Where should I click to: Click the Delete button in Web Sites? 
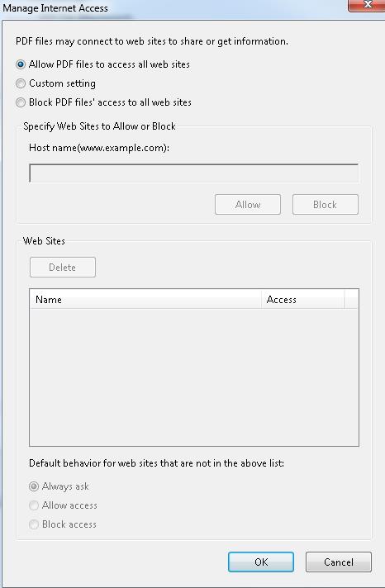[63, 267]
